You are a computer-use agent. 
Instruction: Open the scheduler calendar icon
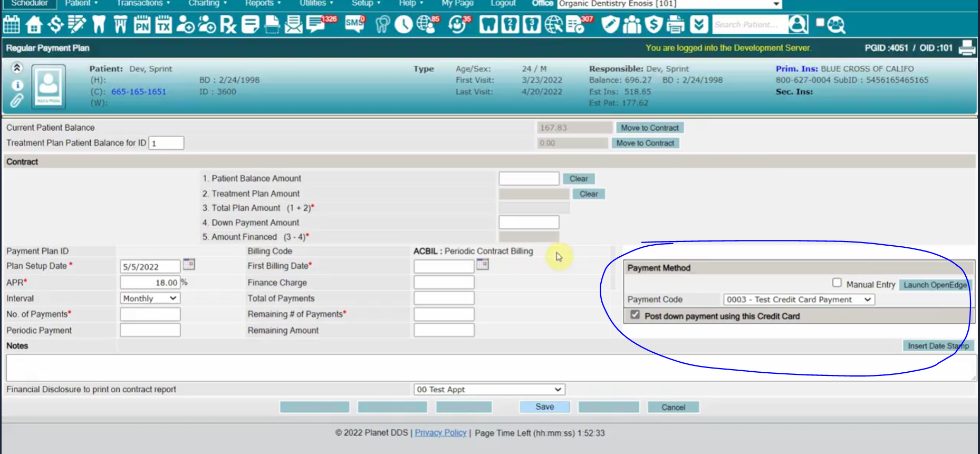tap(11, 24)
